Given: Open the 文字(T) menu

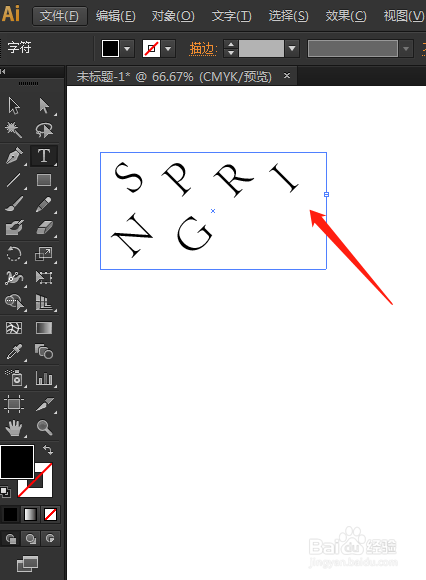Looking at the screenshot, I should click(x=231, y=16).
